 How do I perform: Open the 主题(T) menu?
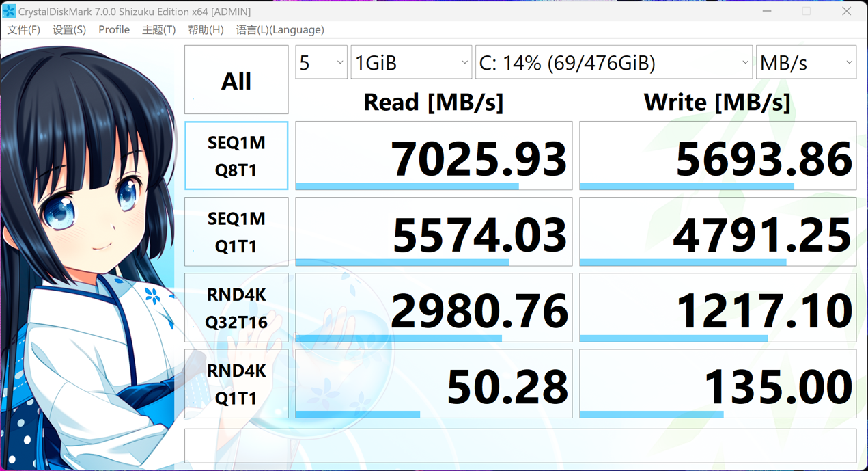158,30
